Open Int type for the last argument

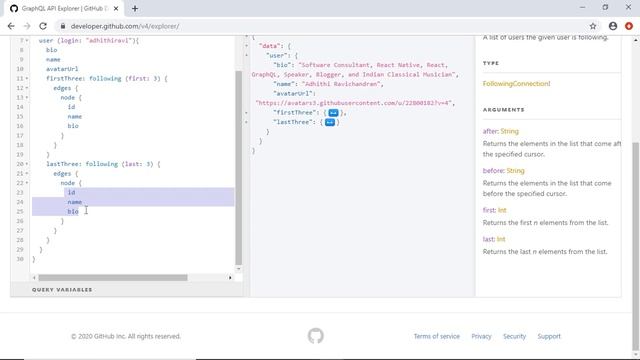pos(501,239)
